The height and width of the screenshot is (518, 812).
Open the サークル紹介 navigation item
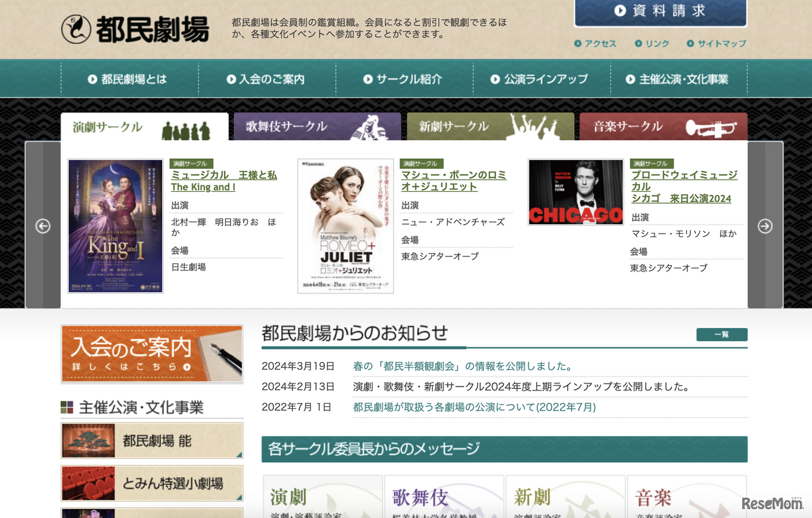click(x=405, y=78)
